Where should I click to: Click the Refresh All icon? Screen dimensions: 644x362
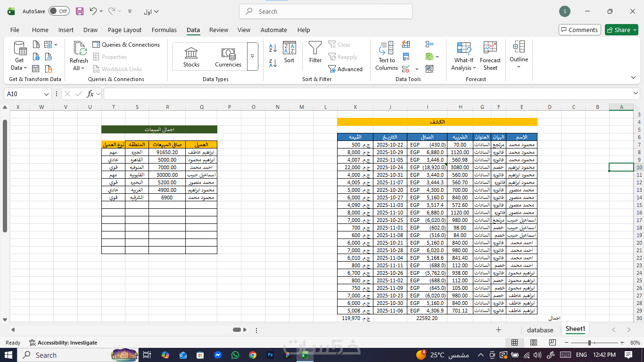point(79,56)
